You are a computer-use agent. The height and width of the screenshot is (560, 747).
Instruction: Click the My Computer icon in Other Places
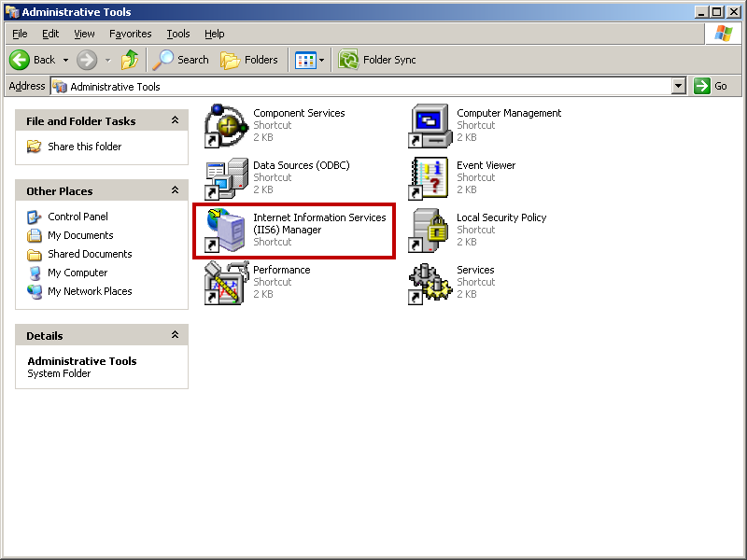[35, 273]
